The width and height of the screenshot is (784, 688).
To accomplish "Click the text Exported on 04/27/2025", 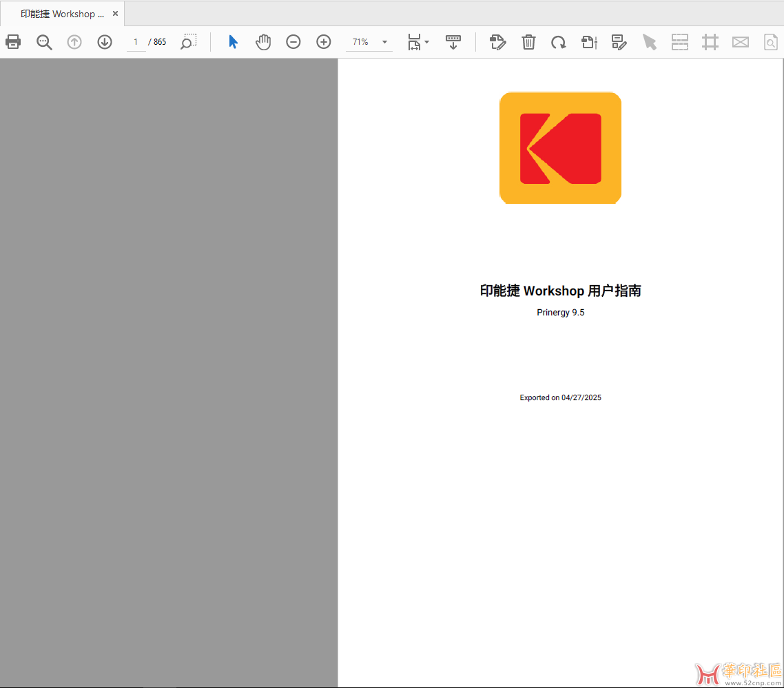I will (561, 397).
